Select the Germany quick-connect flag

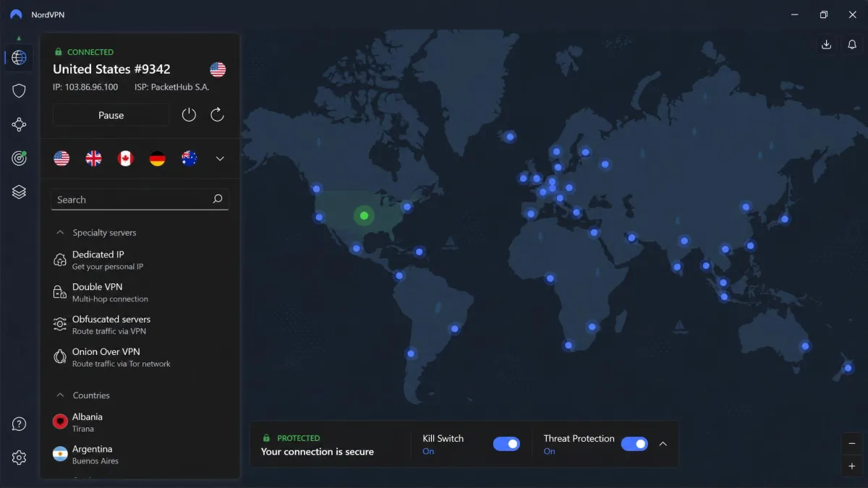tap(157, 158)
